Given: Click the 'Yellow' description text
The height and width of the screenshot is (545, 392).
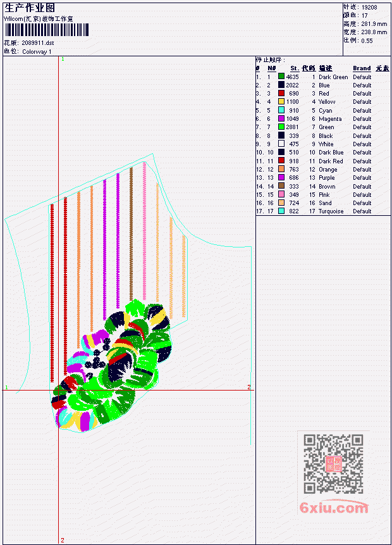Looking at the screenshot, I should coord(327,102).
